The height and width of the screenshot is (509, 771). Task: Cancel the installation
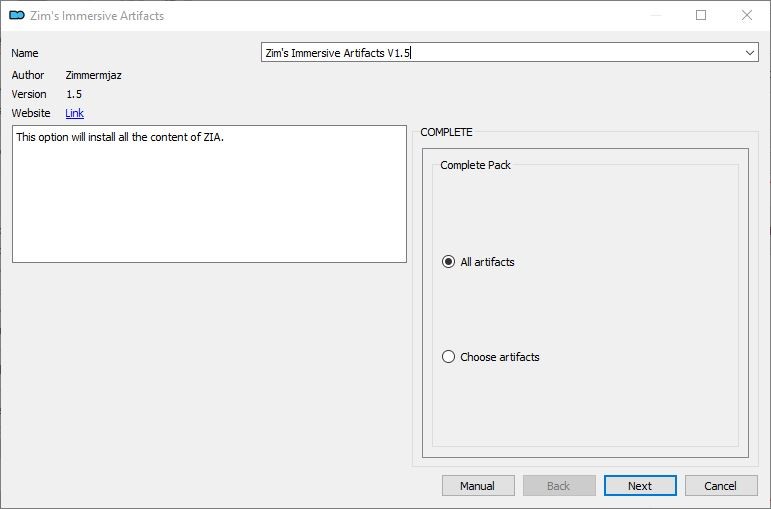click(x=721, y=486)
